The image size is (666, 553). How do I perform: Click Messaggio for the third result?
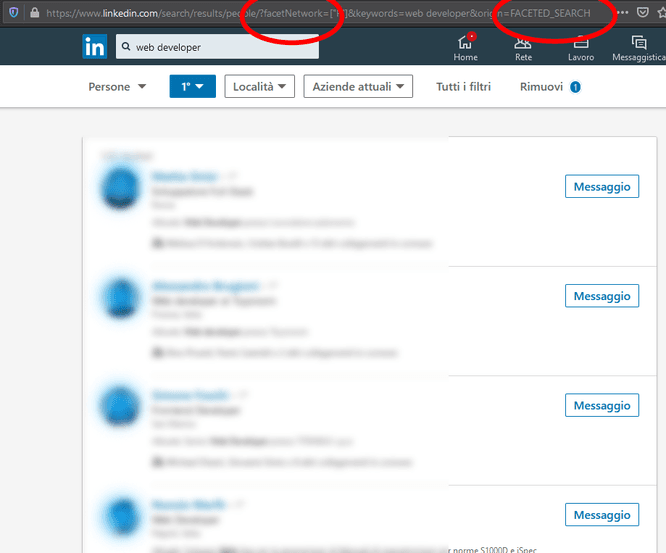click(x=602, y=405)
